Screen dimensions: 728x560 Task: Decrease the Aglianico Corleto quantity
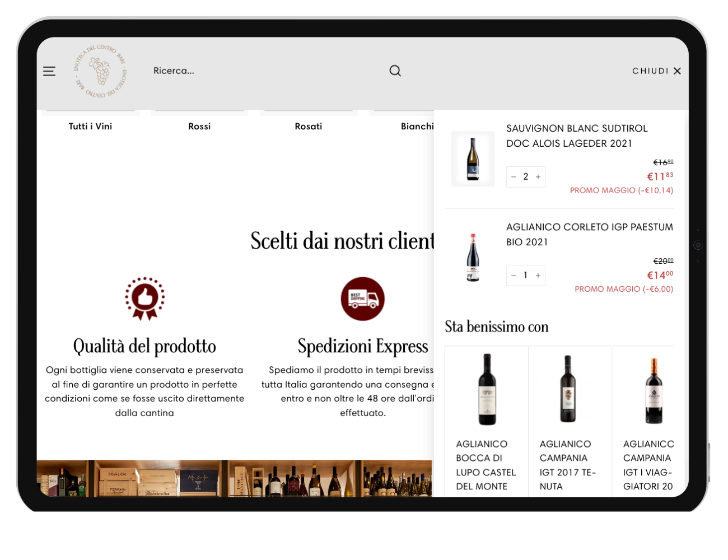514,276
